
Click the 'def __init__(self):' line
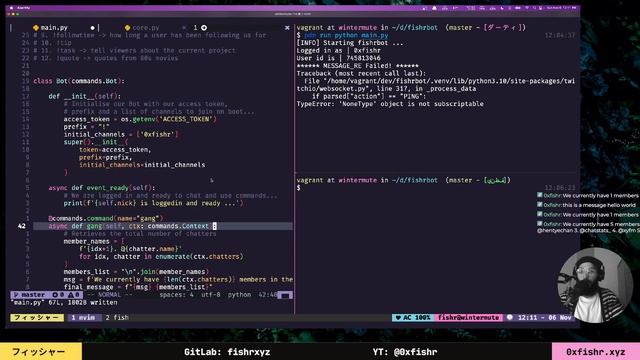click(84, 96)
